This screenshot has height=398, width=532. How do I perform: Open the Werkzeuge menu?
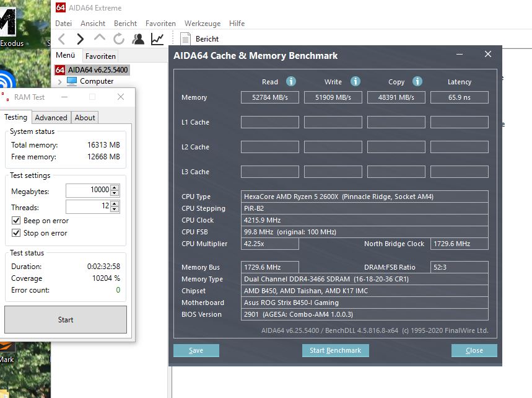203,24
